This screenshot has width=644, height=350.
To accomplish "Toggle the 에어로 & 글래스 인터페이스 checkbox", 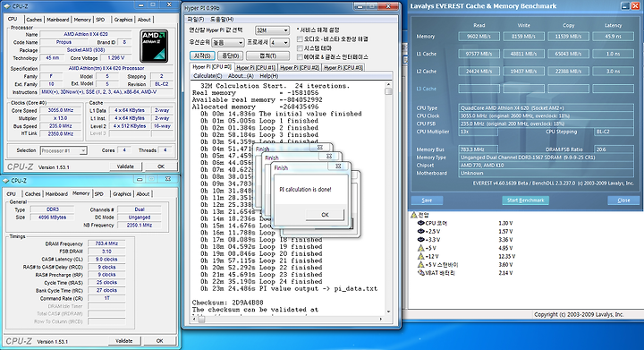I will coord(300,56).
